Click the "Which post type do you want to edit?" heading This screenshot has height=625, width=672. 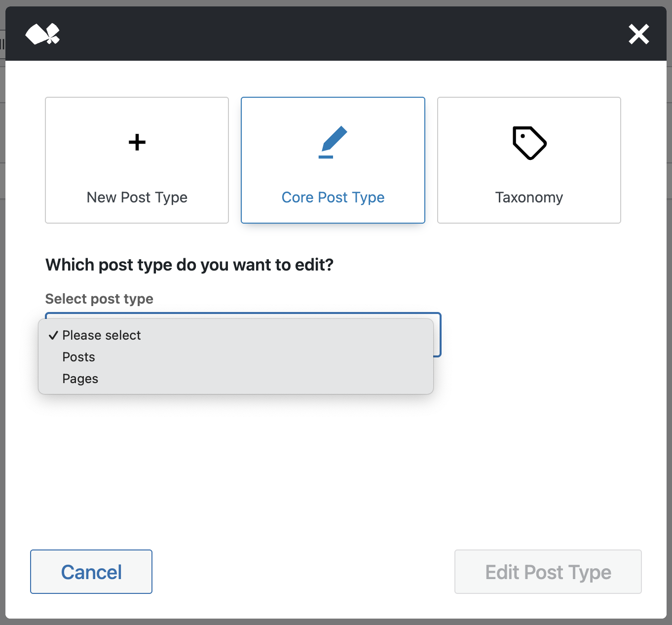189,265
